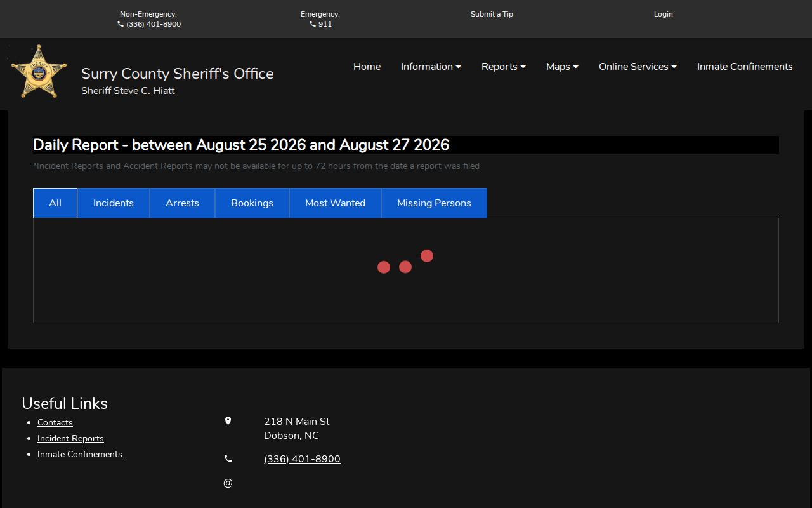The width and height of the screenshot is (812, 508).
Task: Click the 72 hours availability notice text
Action: click(256, 166)
